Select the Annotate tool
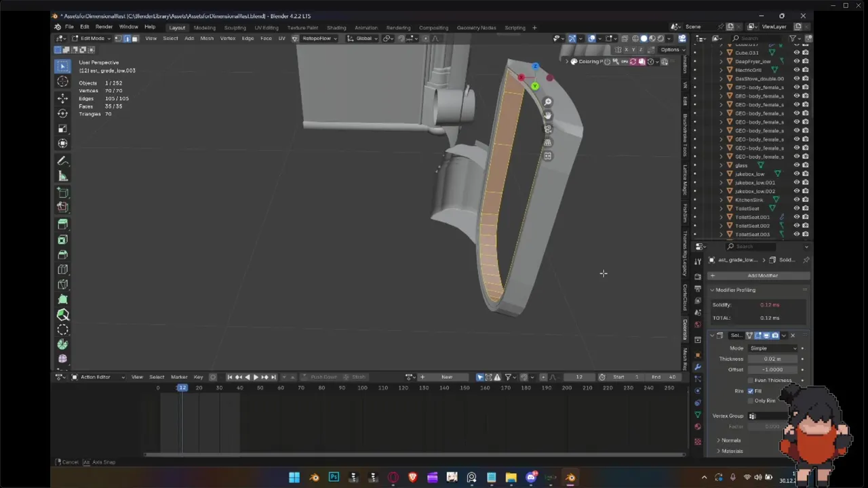 63,161
